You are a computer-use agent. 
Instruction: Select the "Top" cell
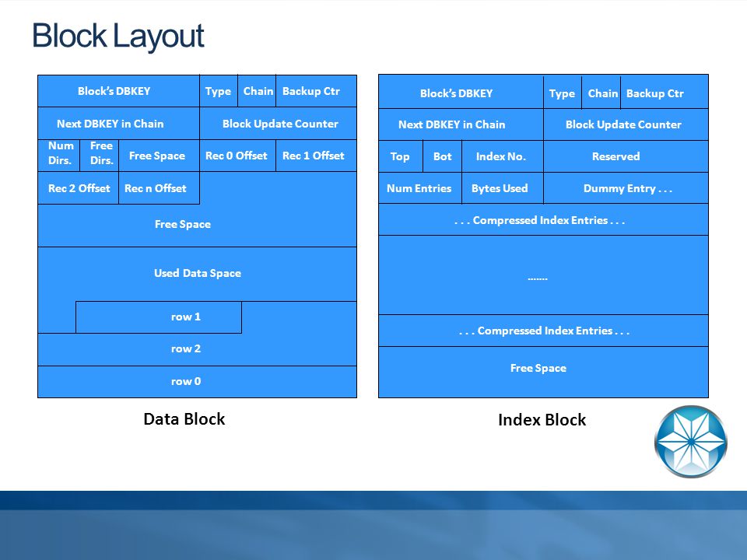point(401,156)
